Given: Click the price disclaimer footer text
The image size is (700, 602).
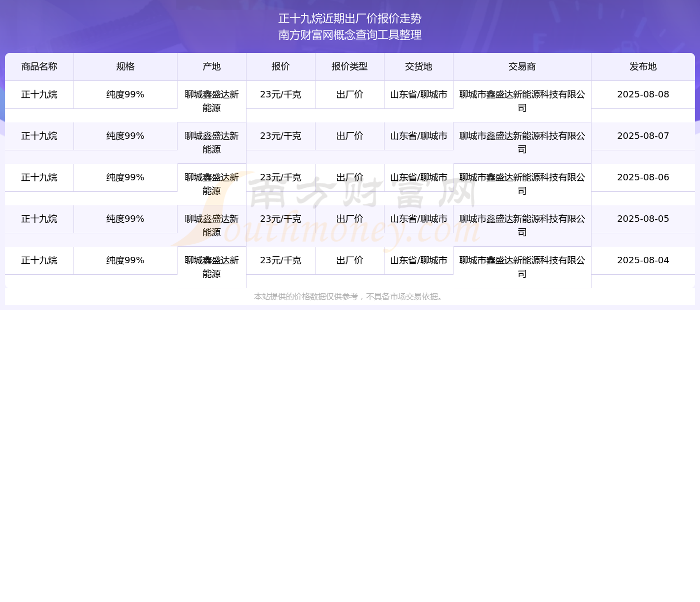Looking at the screenshot, I should (x=350, y=297).
